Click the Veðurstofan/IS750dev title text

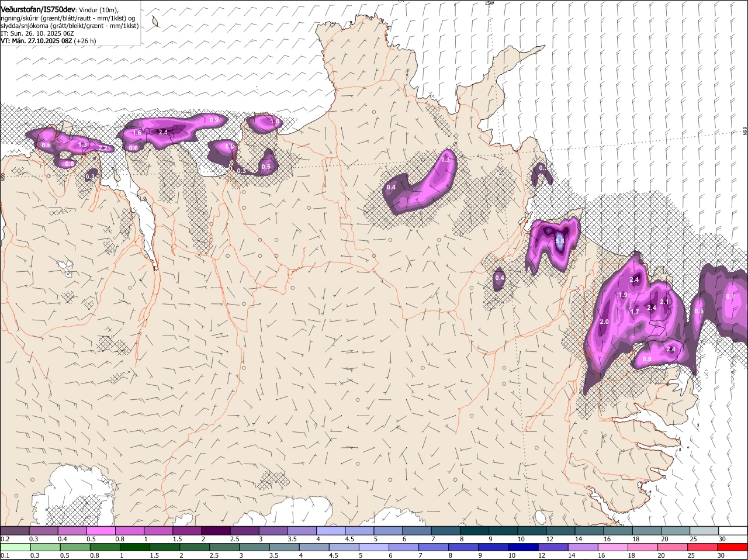pyautogui.click(x=38, y=9)
